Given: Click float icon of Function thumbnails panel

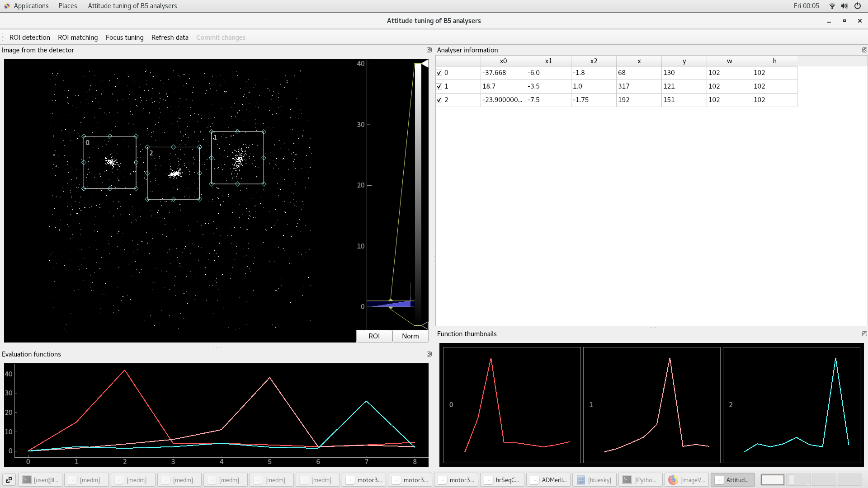Looking at the screenshot, I should click(x=864, y=334).
